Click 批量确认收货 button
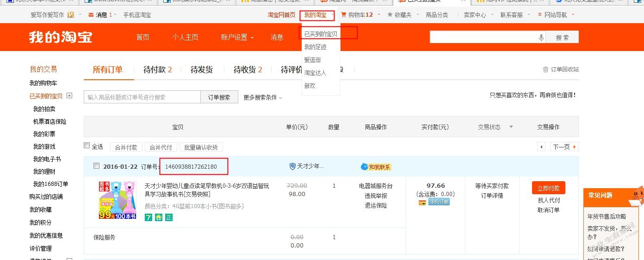 (x=201, y=147)
